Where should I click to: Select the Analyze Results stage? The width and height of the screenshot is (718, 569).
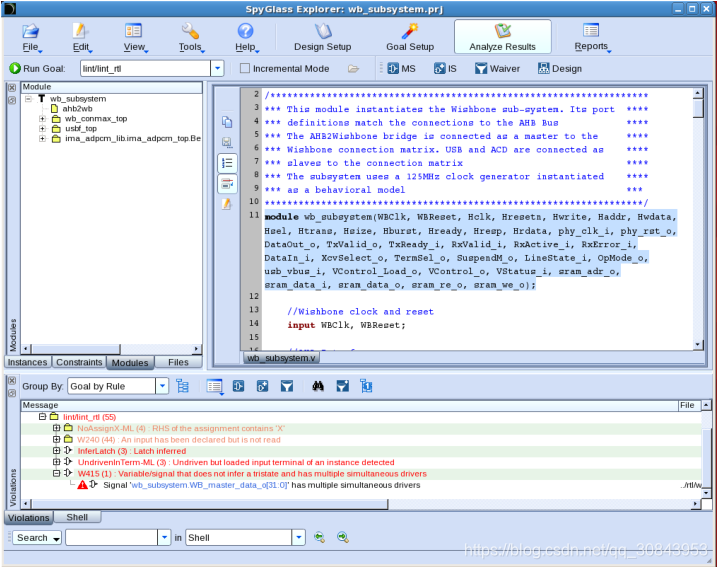[x=502, y=37]
